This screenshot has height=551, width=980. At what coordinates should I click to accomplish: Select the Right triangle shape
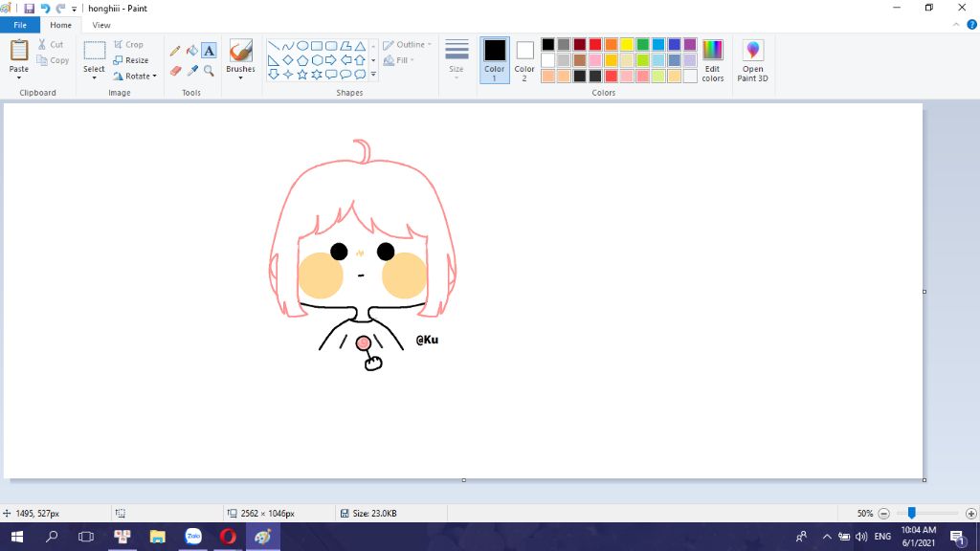[273, 60]
